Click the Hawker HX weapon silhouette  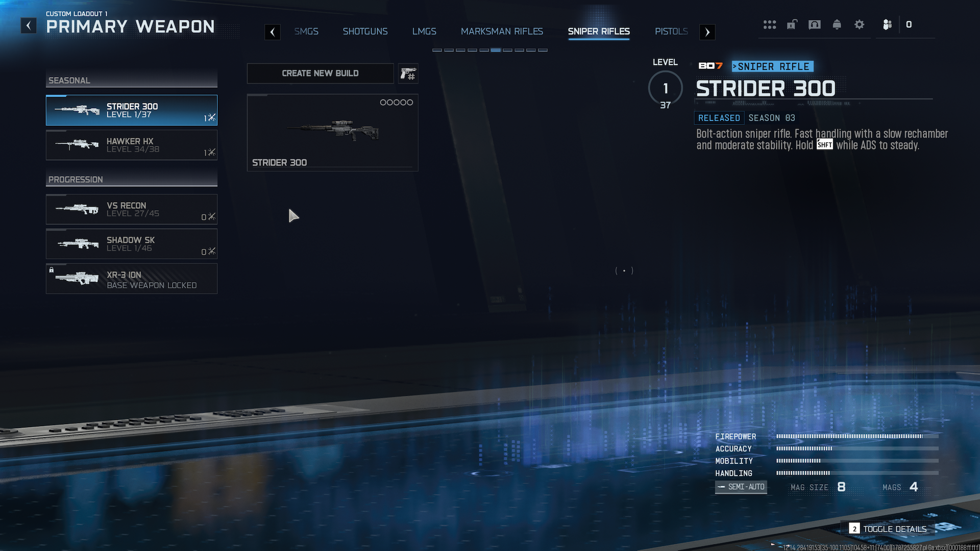tap(77, 144)
